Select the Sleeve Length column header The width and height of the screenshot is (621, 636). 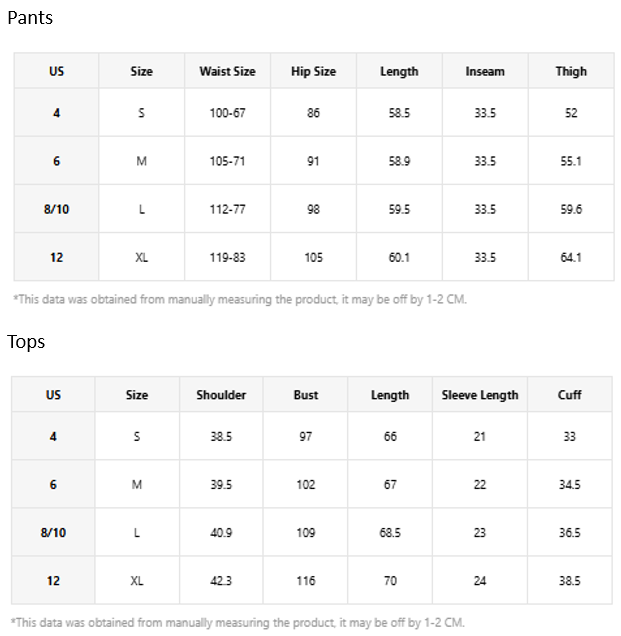click(480, 395)
